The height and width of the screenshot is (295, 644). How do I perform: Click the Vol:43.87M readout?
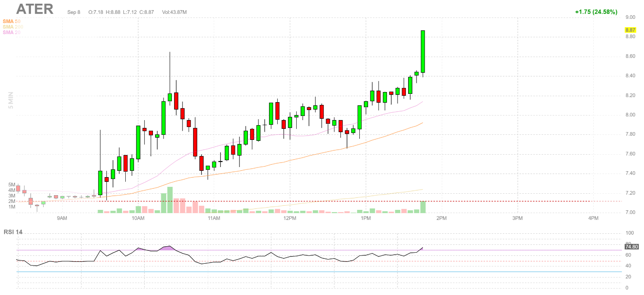174,12
